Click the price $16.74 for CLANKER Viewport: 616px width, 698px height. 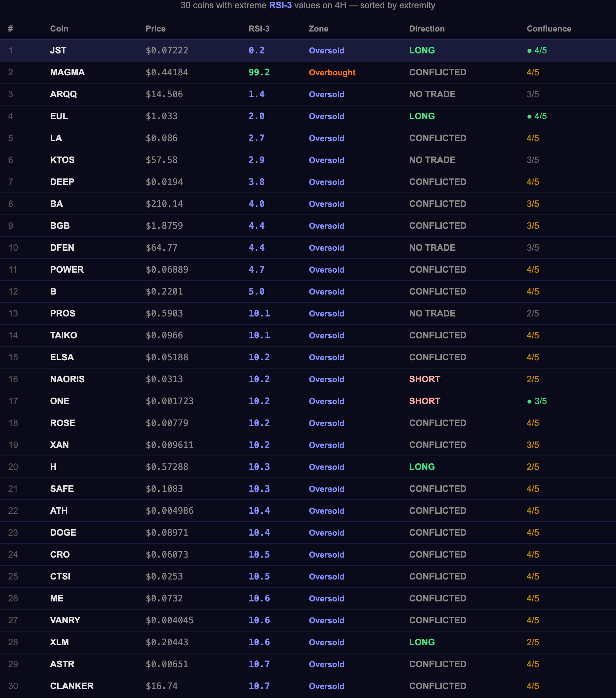click(162, 686)
